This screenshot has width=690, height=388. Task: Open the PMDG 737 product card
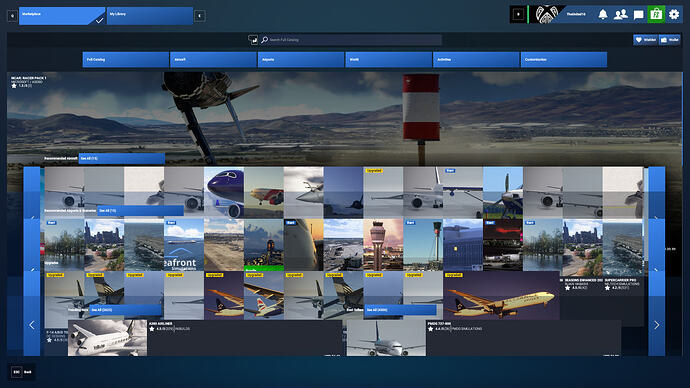(484, 338)
